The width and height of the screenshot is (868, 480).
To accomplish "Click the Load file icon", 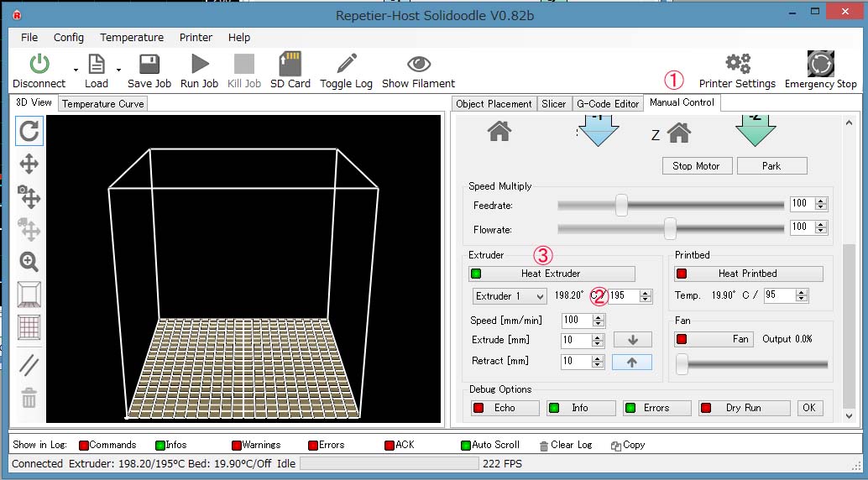I will tap(97, 65).
